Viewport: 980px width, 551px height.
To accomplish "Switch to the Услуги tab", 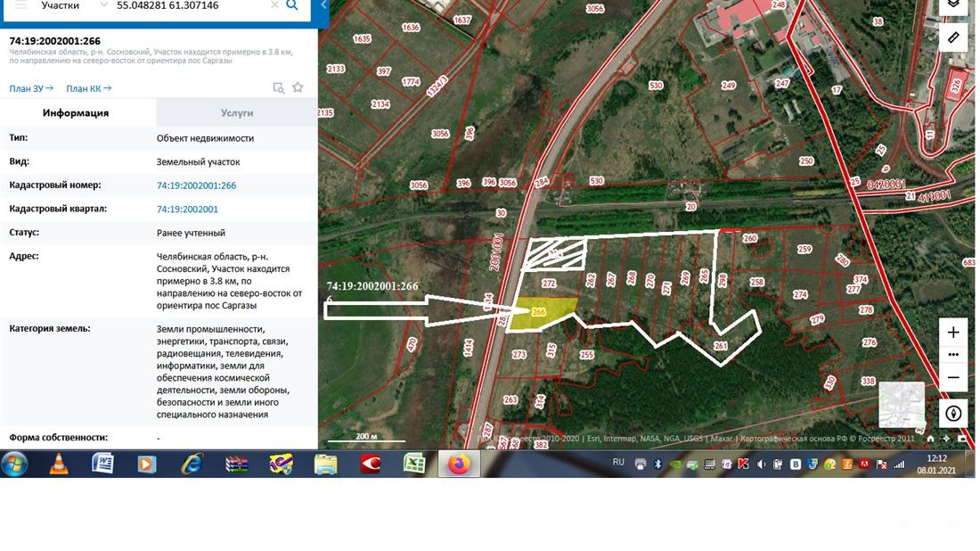I will pos(237,113).
